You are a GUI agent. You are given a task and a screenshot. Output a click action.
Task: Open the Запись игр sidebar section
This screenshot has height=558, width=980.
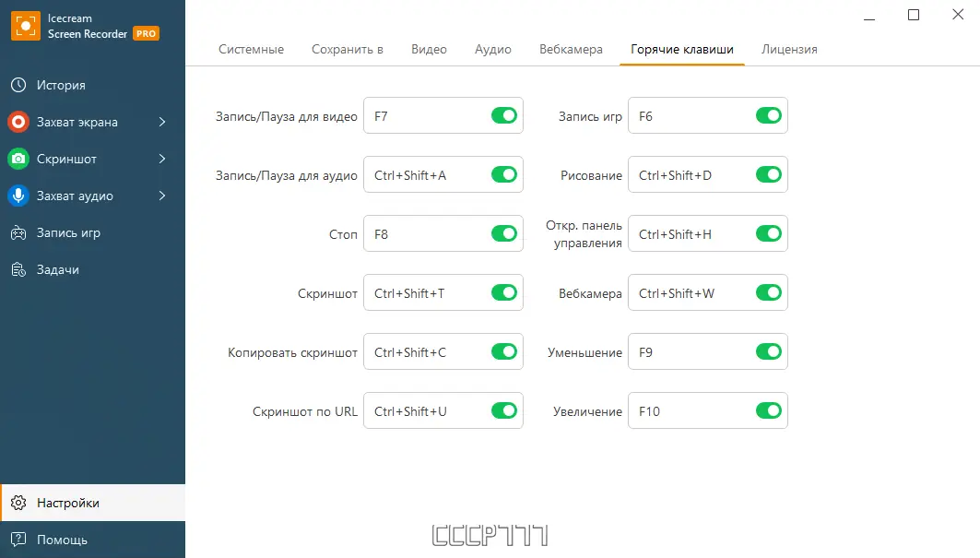pyautogui.click(x=68, y=232)
